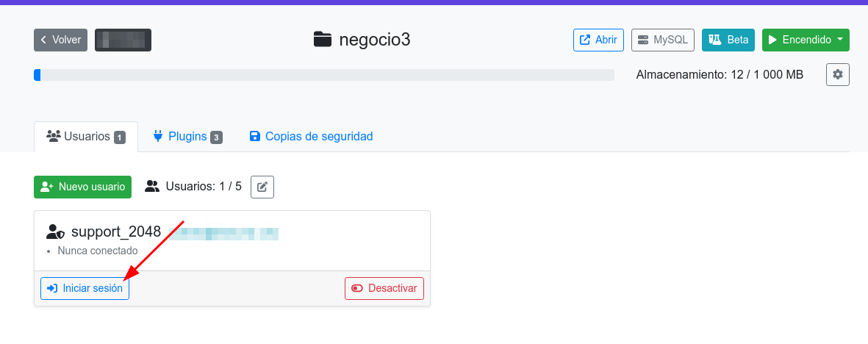The image size is (868, 344).
Task: Click the Almacenamiento: 12 / 1 000 MB text
Action: click(x=720, y=74)
